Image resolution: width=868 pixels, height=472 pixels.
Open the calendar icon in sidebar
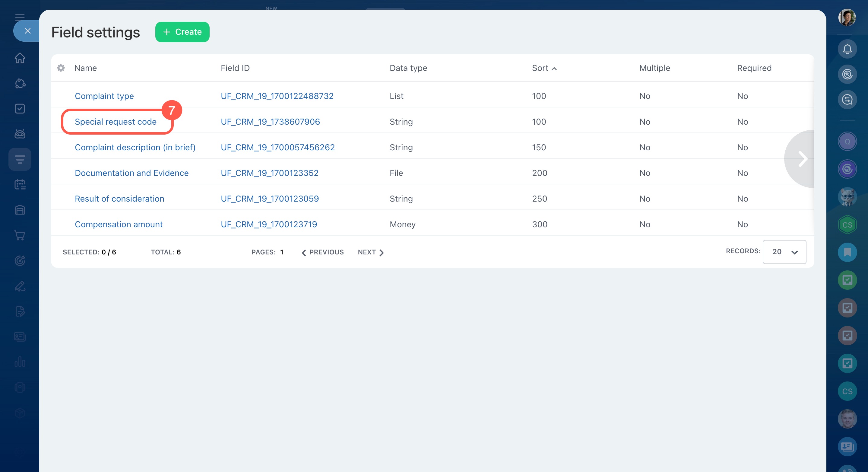coord(20,184)
